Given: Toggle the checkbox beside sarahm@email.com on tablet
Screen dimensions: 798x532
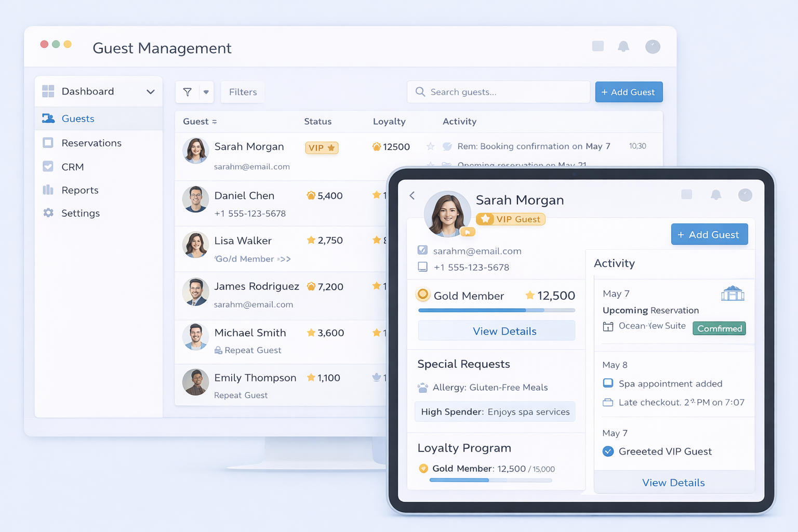Looking at the screenshot, I should 422,250.
